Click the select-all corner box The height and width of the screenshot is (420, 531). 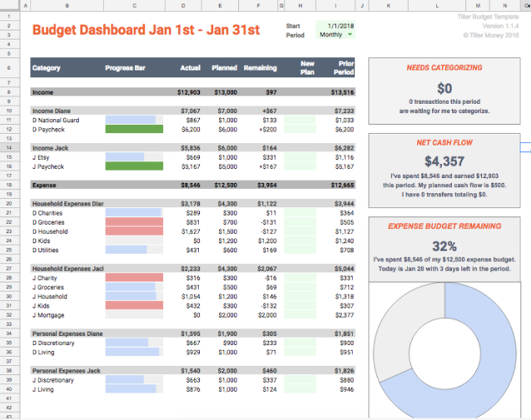click(9, 5)
